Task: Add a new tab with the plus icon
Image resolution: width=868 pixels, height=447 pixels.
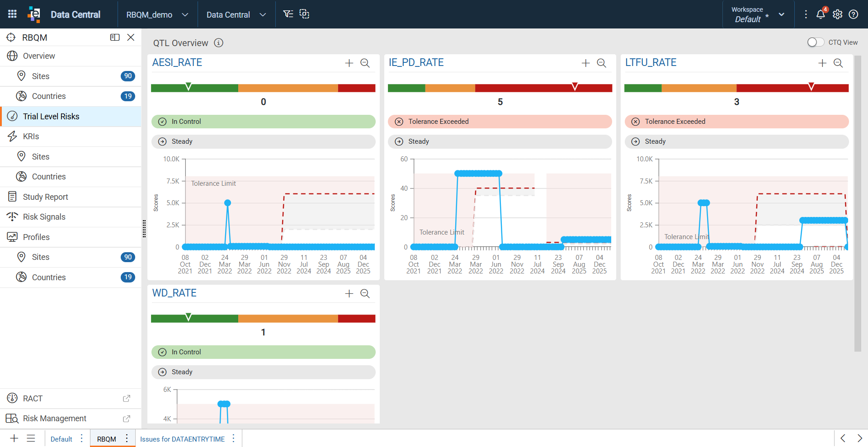Action: point(14,438)
